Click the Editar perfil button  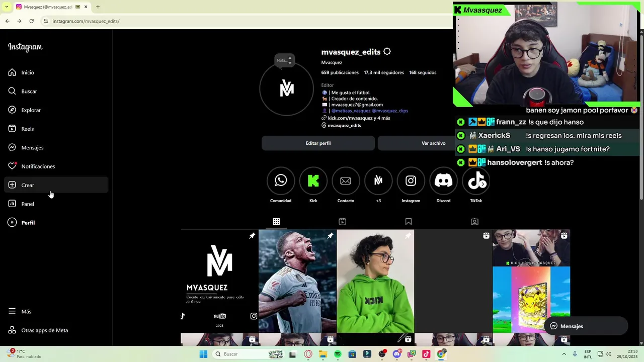point(318,143)
